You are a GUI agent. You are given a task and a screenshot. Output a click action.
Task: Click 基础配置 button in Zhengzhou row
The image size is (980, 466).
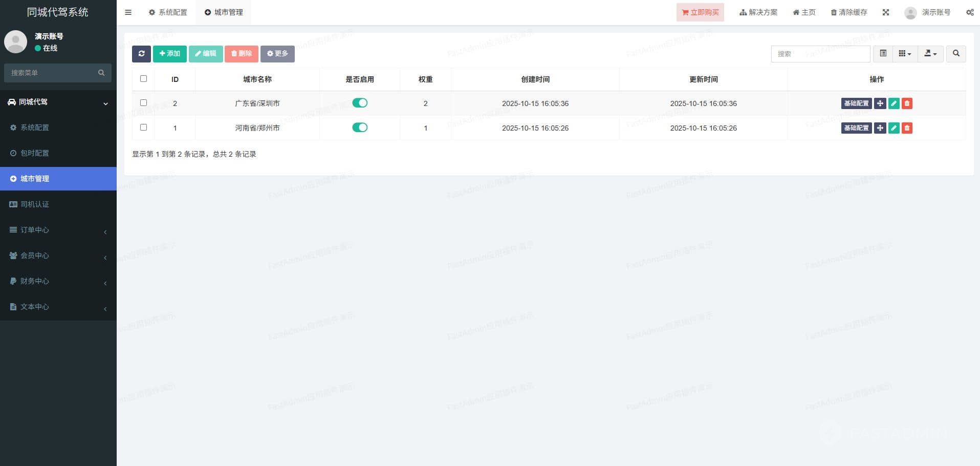point(856,128)
